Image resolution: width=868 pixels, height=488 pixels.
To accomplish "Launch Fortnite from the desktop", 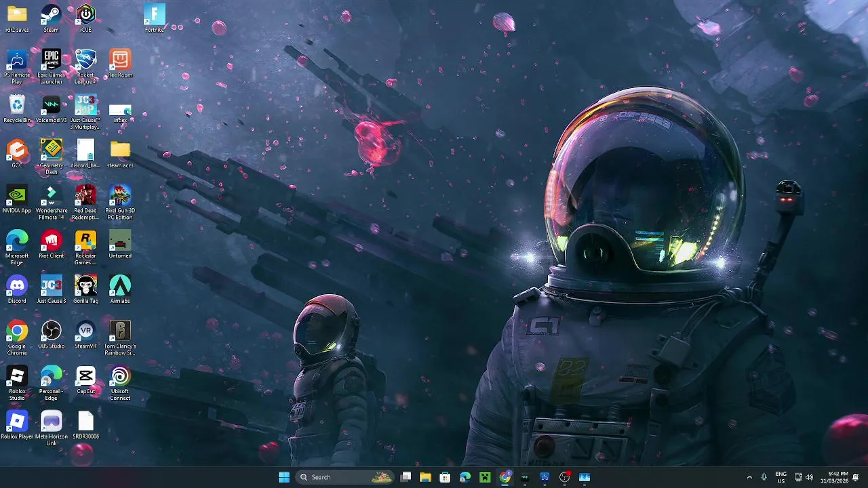I will pyautogui.click(x=155, y=18).
